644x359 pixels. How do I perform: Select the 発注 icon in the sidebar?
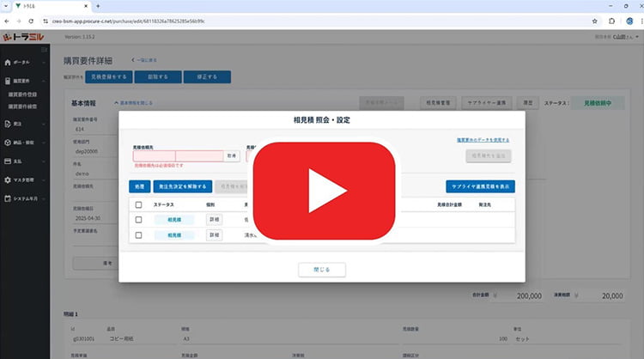[x=8, y=124]
